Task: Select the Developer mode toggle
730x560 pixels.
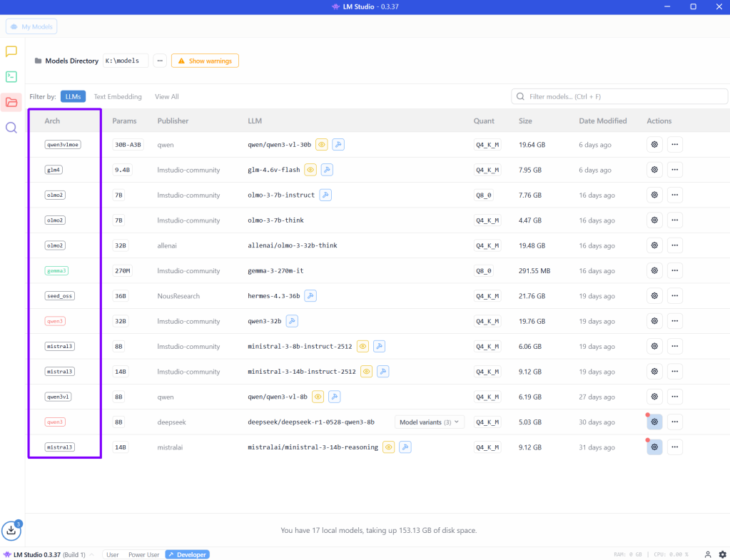Action: pos(186,554)
